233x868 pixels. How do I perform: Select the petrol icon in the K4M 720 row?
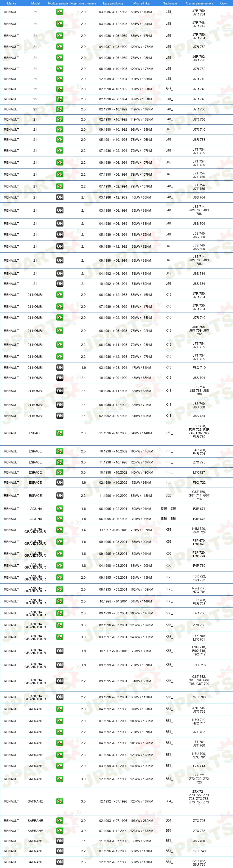point(60,530)
